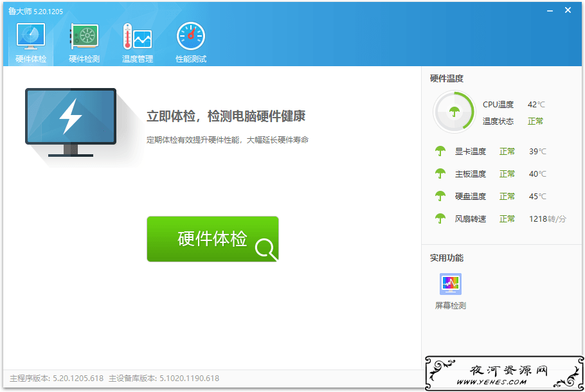Viewport: 585px width, 392px height.
Task: Click 正常 status in 显卡温度 row
Action: click(x=507, y=152)
